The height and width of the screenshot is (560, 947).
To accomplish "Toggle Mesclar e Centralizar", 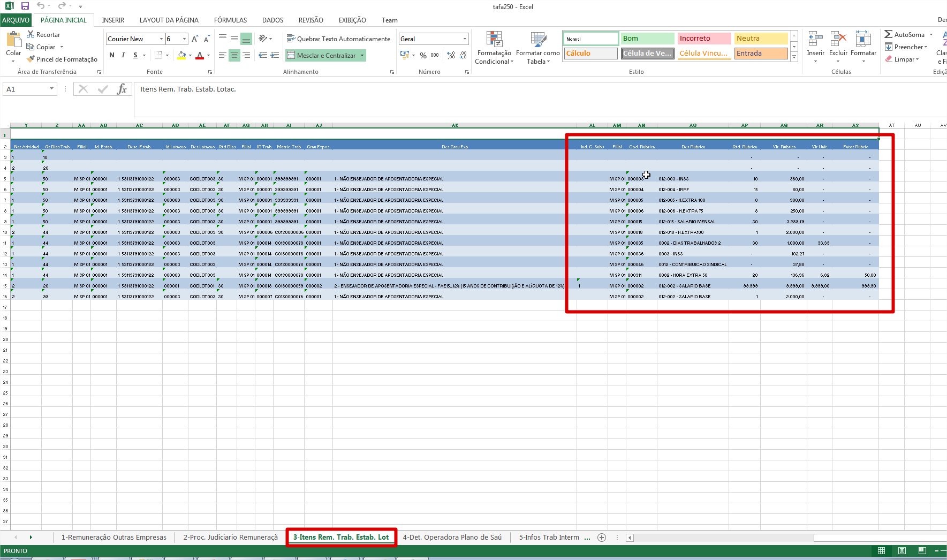I will point(321,55).
